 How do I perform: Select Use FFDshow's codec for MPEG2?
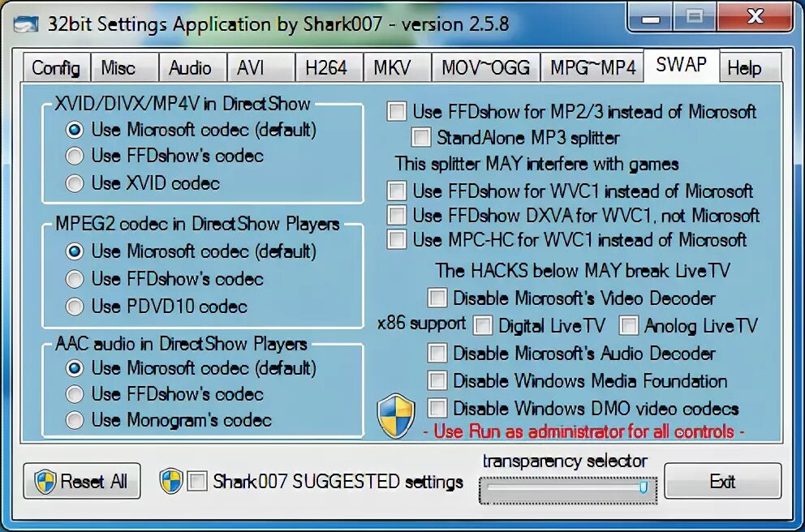pos(165,279)
